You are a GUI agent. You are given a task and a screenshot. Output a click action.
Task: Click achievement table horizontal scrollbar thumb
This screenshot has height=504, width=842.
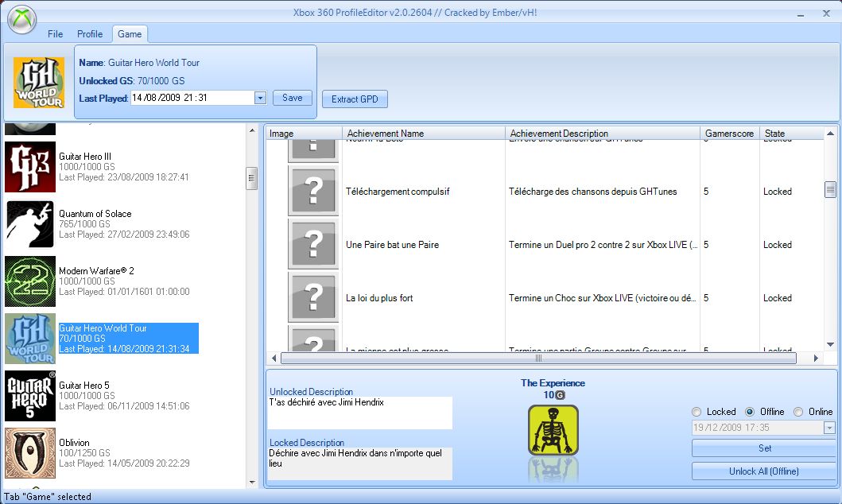coord(538,358)
